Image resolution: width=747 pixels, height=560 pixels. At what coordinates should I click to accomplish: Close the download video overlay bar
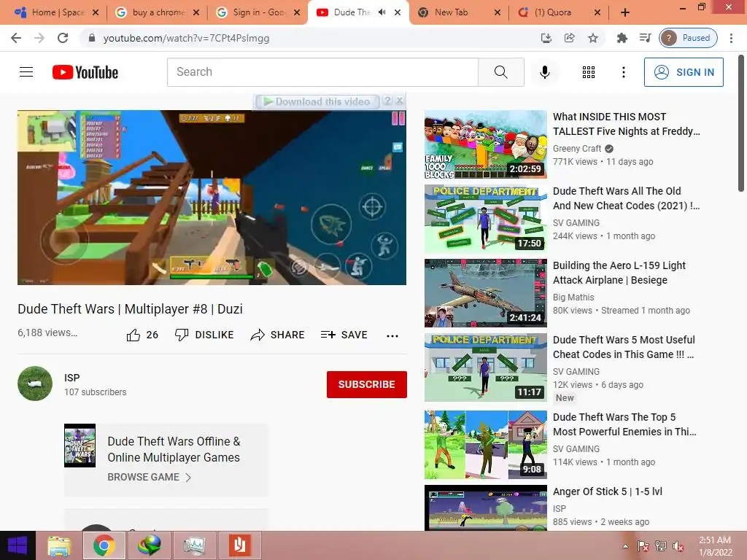(x=400, y=101)
